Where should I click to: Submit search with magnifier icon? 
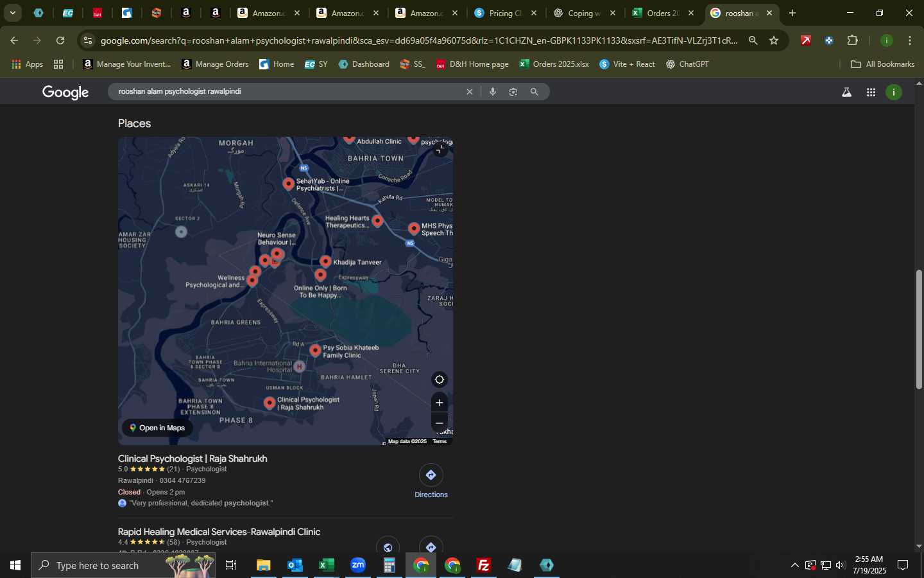pyautogui.click(x=534, y=92)
